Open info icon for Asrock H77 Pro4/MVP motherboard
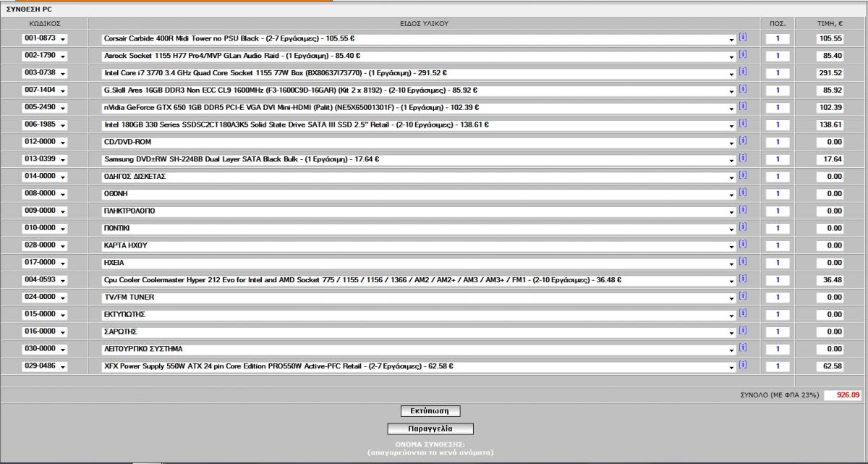The image size is (868, 464). pos(743,54)
